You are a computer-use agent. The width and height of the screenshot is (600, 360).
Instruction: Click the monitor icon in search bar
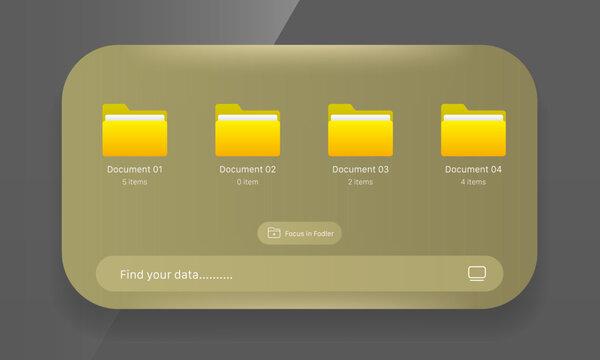coord(477,274)
